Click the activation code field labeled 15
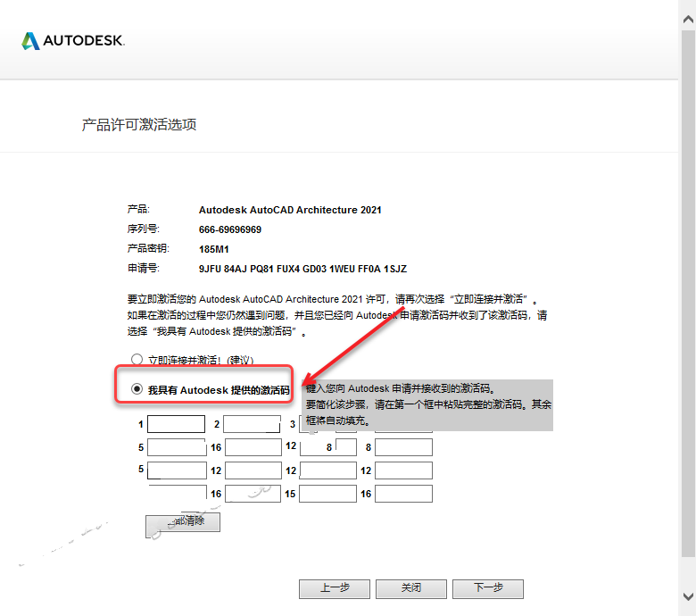 point(327,494)
